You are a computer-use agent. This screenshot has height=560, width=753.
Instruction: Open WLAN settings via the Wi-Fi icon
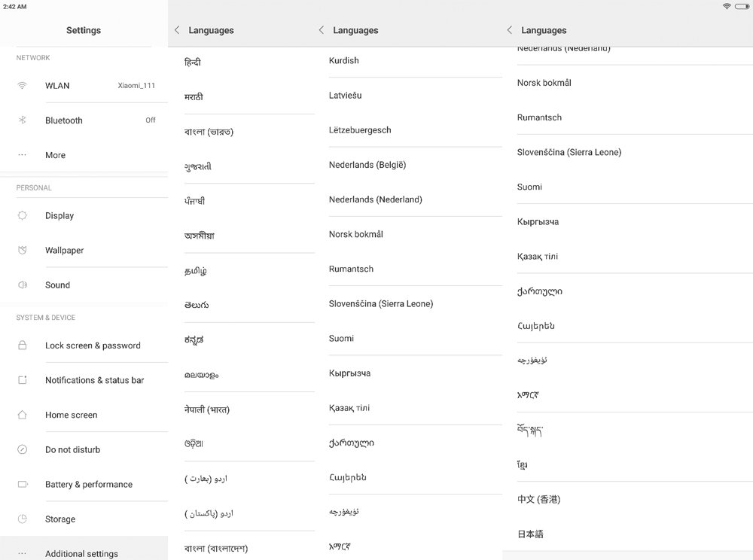[x=23, y=85]
